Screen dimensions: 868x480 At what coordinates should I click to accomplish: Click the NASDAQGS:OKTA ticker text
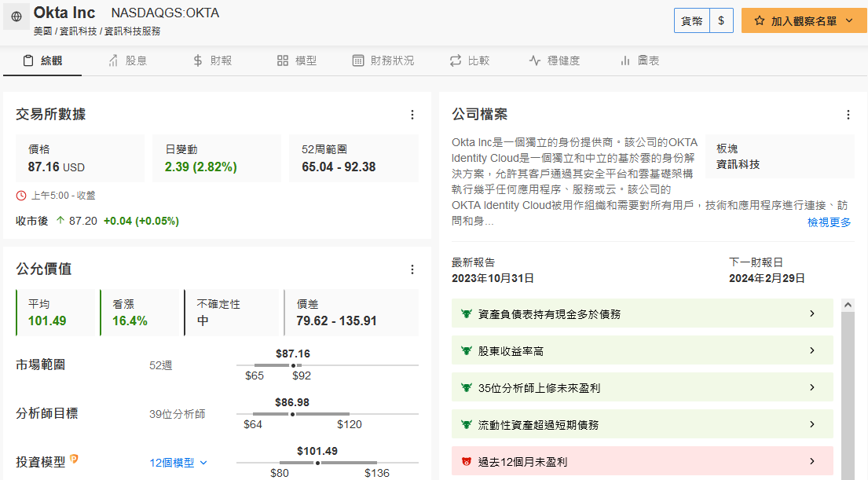point(165,13)
